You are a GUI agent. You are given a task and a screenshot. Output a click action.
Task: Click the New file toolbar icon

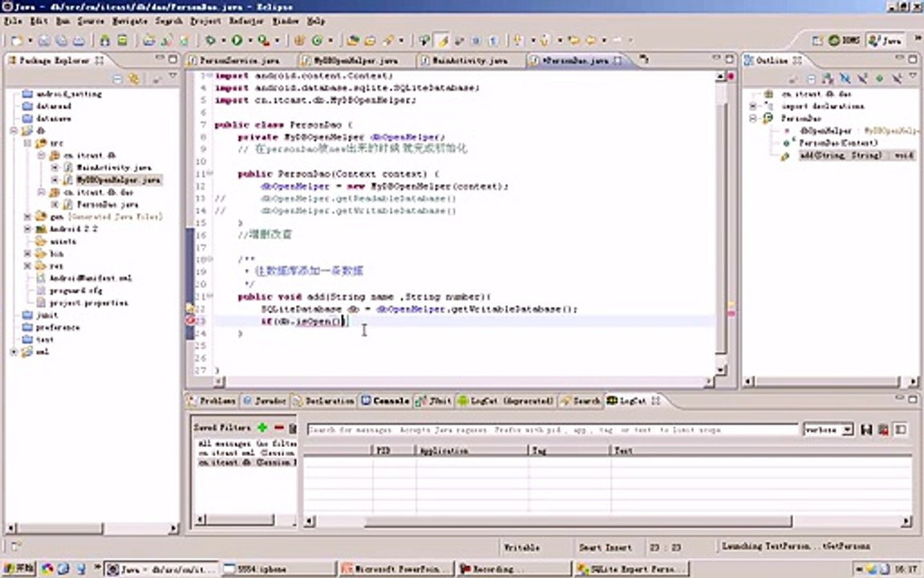[17, 41]
